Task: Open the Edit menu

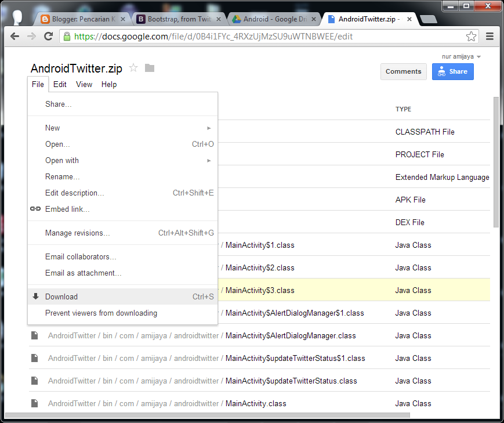Action: coord(60,84)
